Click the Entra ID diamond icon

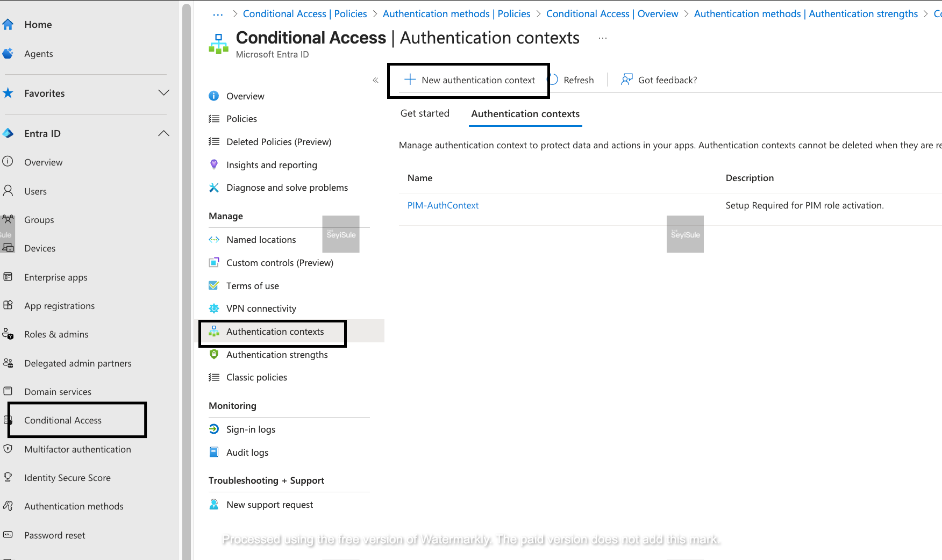pyautogui.click(x=8, y=133)
